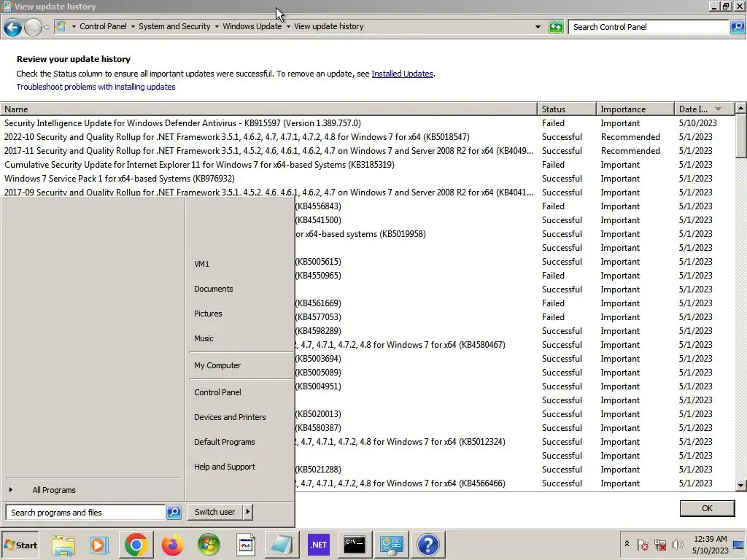This screenshot has height=560, width=747.
Task: Click the Action Center flag tray icon
Action: (642, 544)
